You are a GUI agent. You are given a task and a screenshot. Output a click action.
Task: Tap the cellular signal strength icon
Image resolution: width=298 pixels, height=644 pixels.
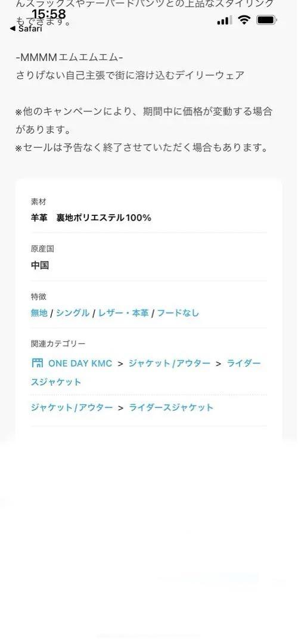(x=224, y=20)
